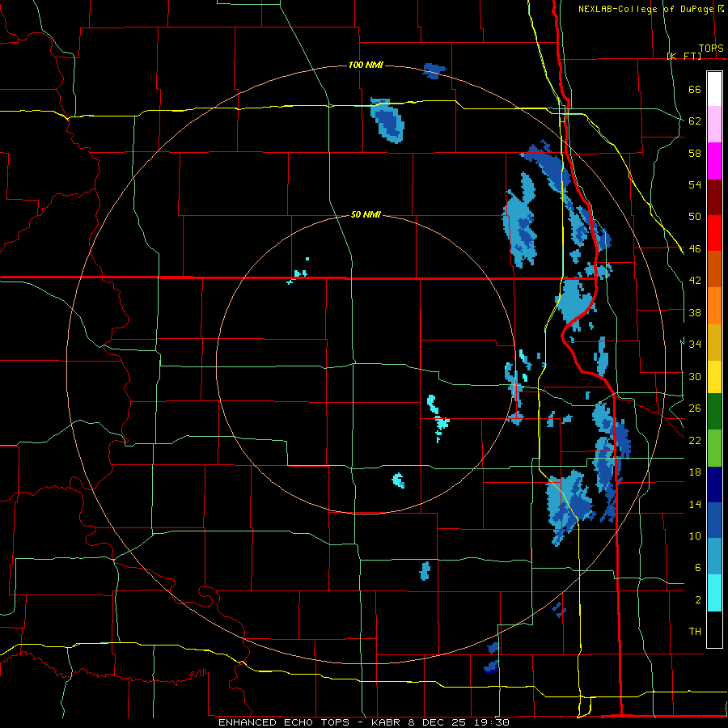Select the dark green legend swatch
Viewport: 728px width, 728px height.
coord(714,411)
